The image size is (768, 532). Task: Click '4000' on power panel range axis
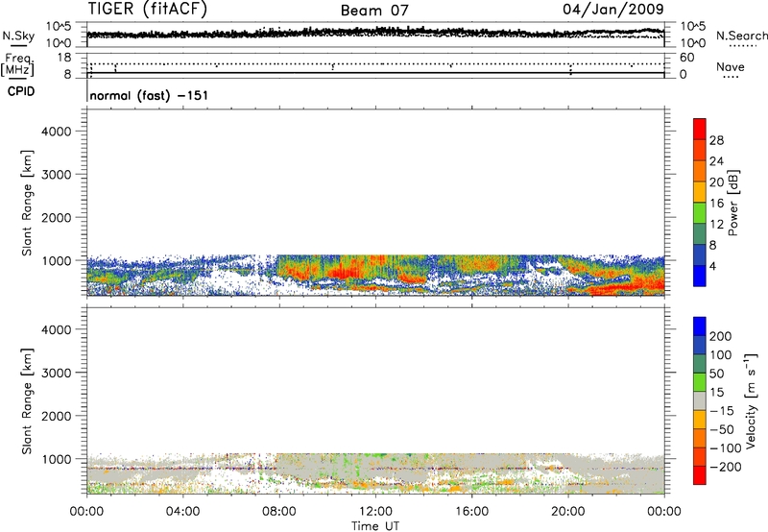[57, 132]
